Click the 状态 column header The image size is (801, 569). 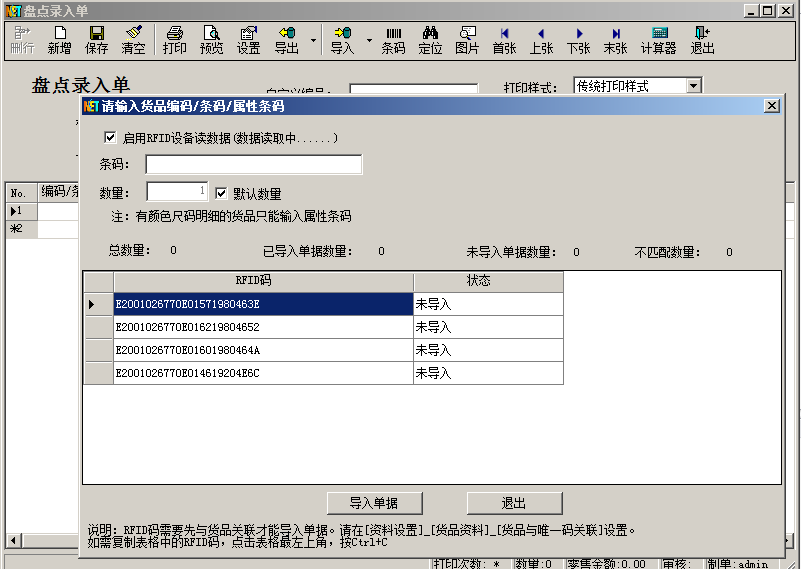click(x=488, y=281)
